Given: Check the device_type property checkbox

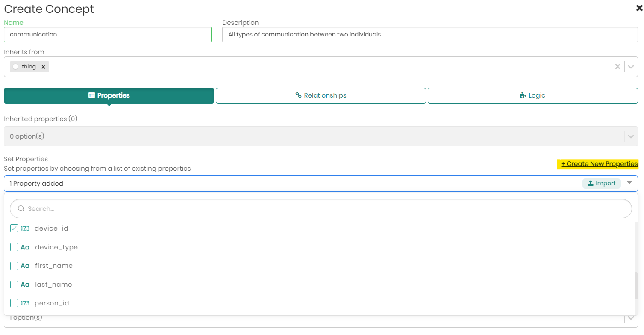Looking at the screenshot, I should point(14,247).
